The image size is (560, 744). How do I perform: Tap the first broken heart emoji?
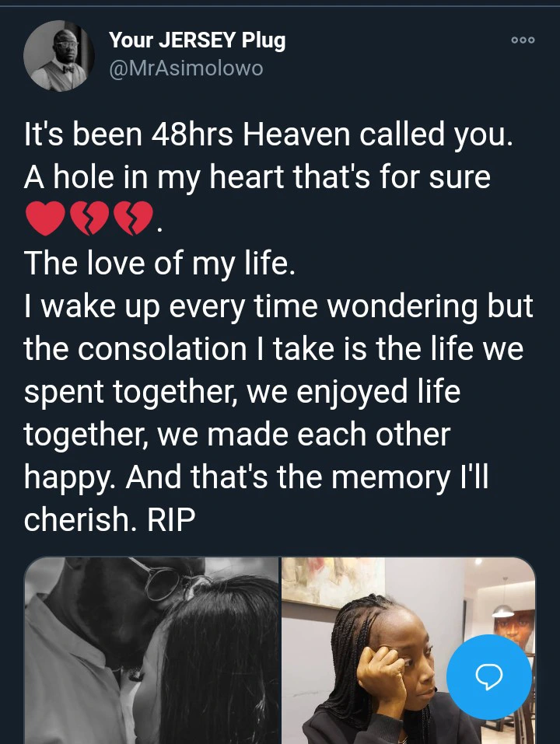(x=89, y=218)
